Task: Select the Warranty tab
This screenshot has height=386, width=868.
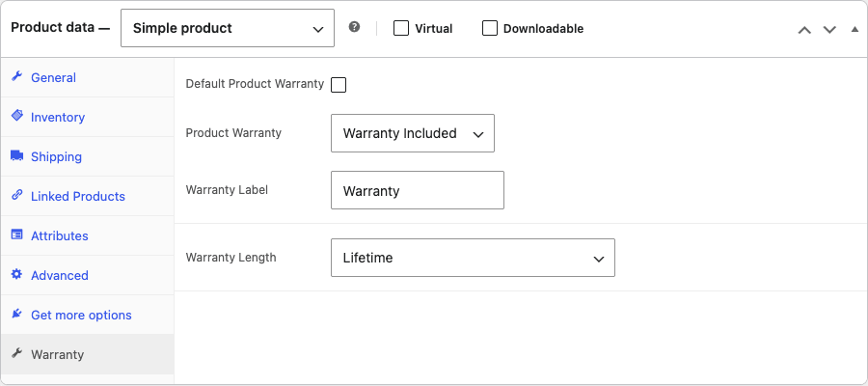Action: tap(88, 354)
